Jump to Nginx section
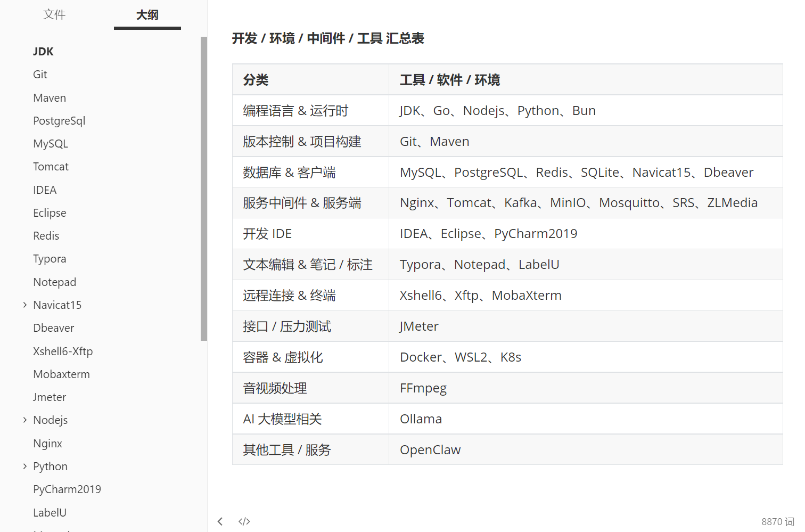Image resolution: width=805 pixels, height=532 pixels. 48,444
